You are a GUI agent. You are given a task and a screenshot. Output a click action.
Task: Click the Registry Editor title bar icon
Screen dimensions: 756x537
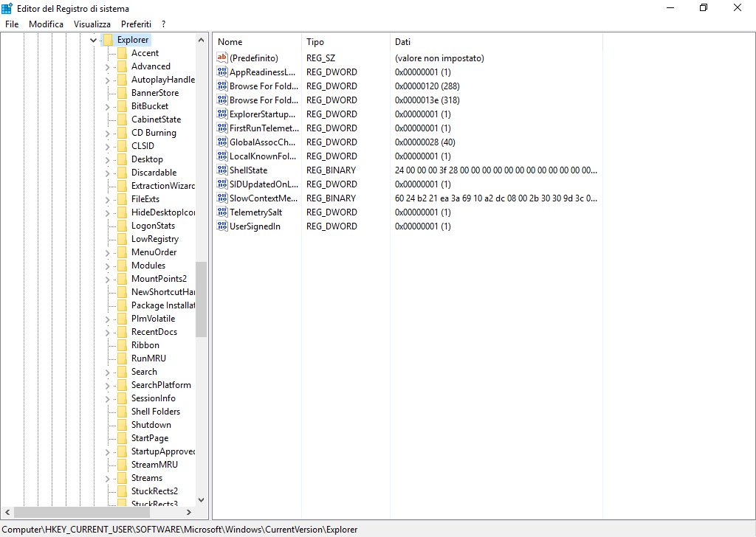tap(7, 7)
